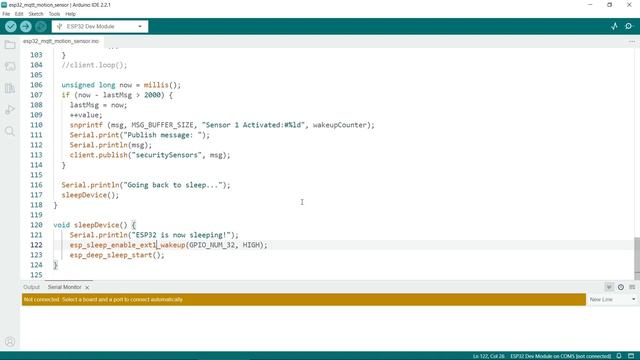
Task: Open the ESP32 Dev Module board selector
Action: tap(100, 27)
